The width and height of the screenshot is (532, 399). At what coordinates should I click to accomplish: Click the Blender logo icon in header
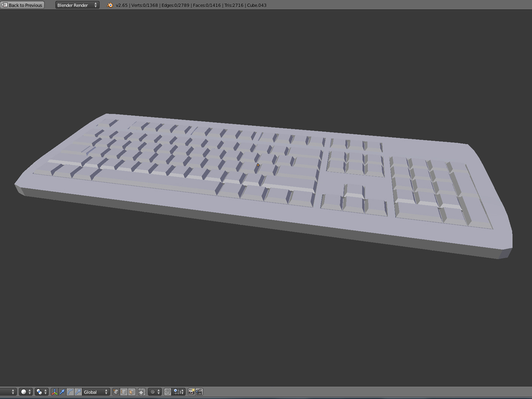[110, 5]
